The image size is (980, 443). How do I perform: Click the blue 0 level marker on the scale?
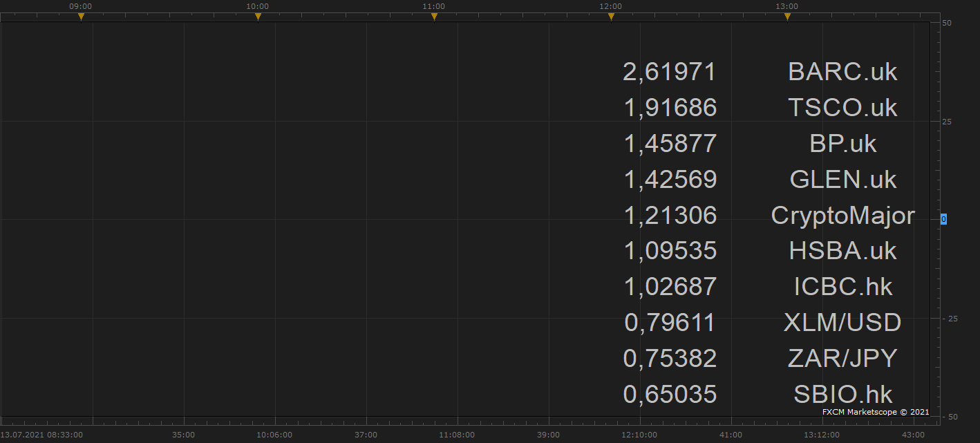943,219
